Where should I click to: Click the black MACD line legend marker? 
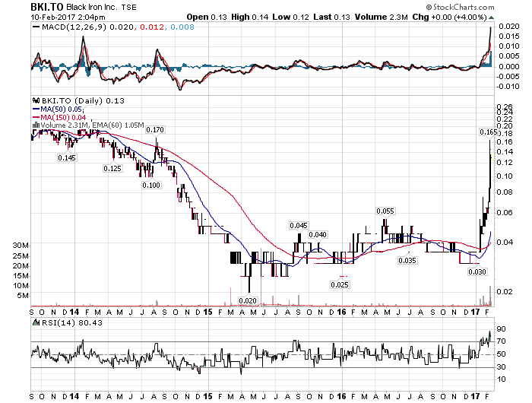[35, 27]
